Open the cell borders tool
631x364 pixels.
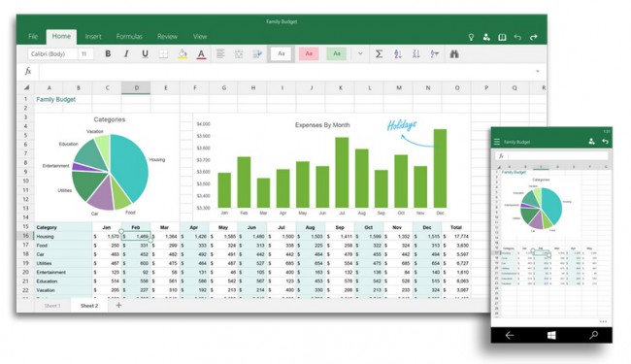[163, 54]
